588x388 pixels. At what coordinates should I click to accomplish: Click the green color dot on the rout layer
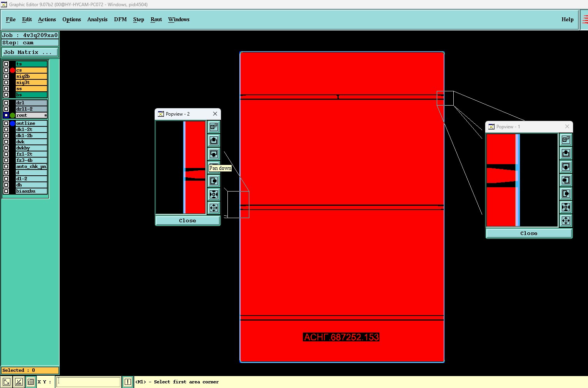[12, 115]
